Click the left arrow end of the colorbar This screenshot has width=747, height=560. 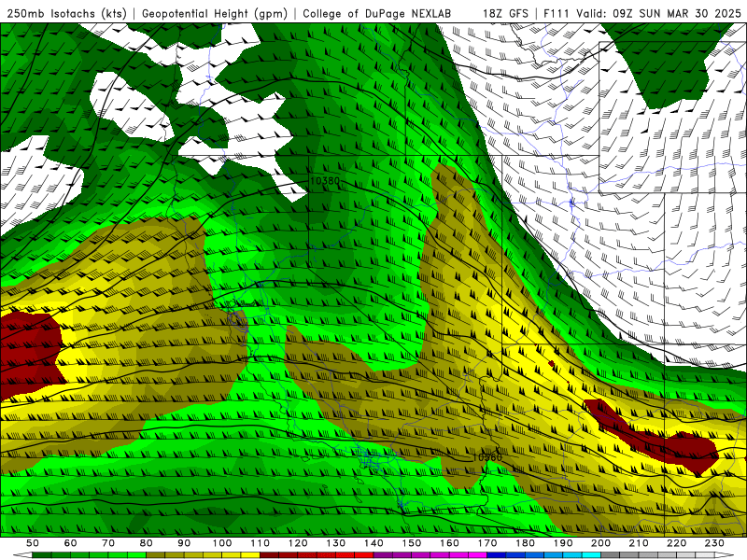pos(22,555)
